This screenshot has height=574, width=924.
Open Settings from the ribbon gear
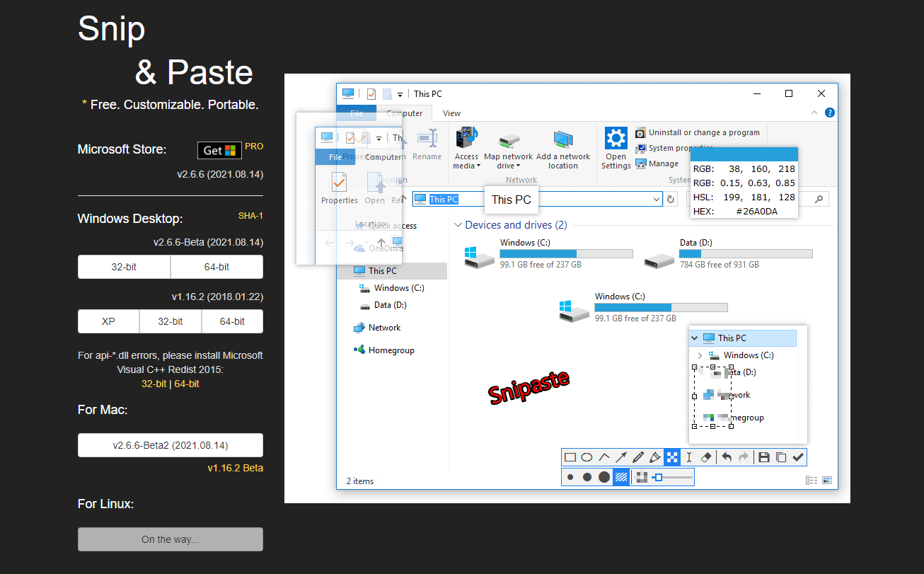[x=616, y=137]
